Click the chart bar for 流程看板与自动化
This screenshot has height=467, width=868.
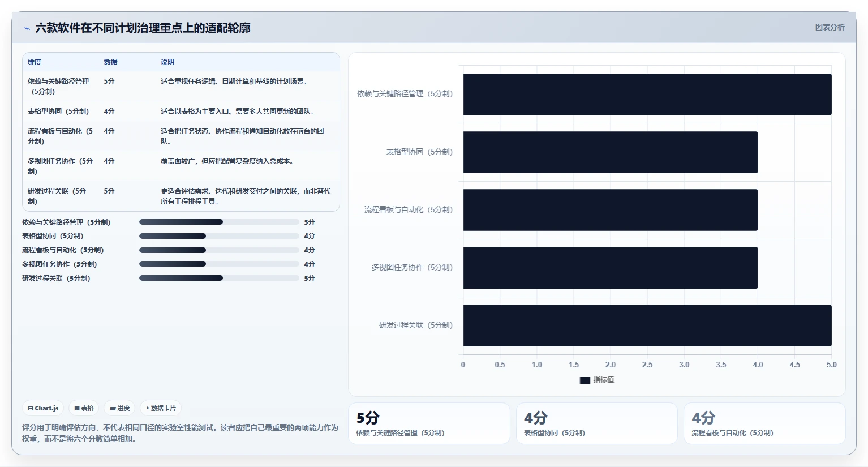coord(611,210)
